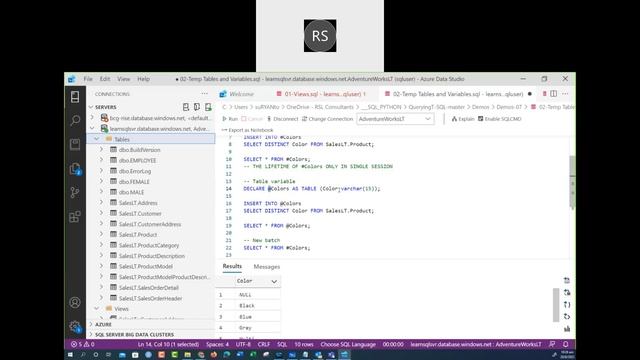Click the New Server Group icon

click(x=197, y=107)
